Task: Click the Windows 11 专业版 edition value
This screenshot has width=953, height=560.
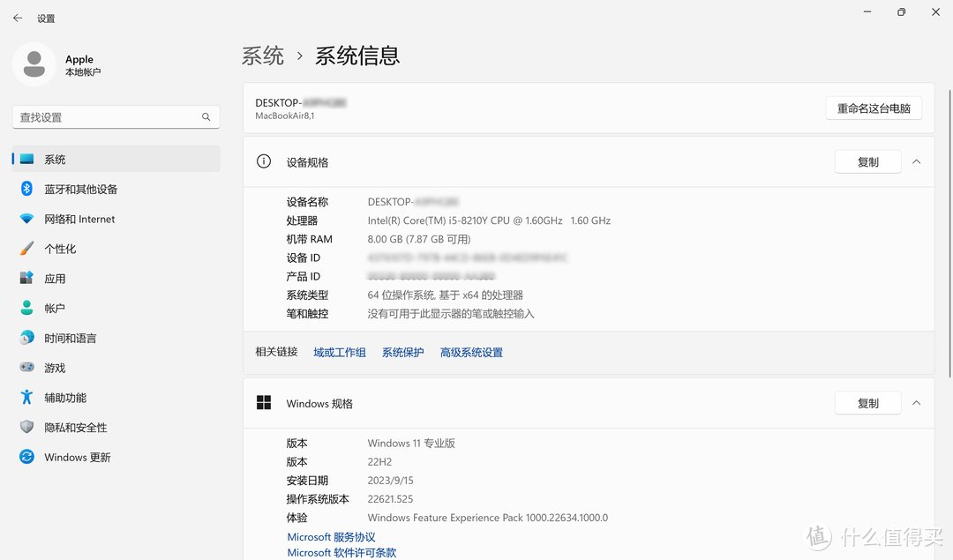Action: tap(411, 444)
